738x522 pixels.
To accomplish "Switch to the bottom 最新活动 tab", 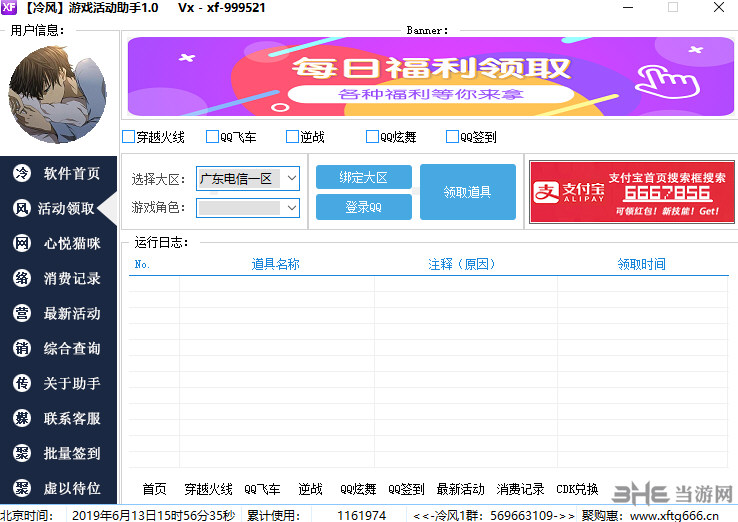I will (460, 489).
